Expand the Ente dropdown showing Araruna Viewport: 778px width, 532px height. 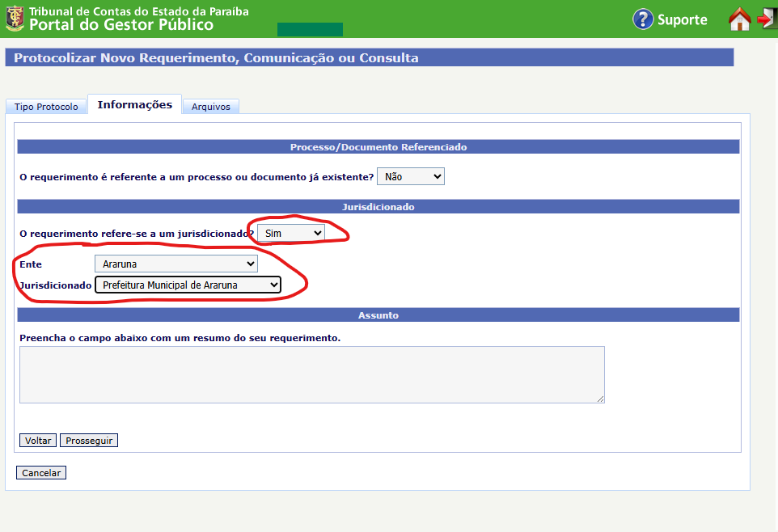pos(176,264)
